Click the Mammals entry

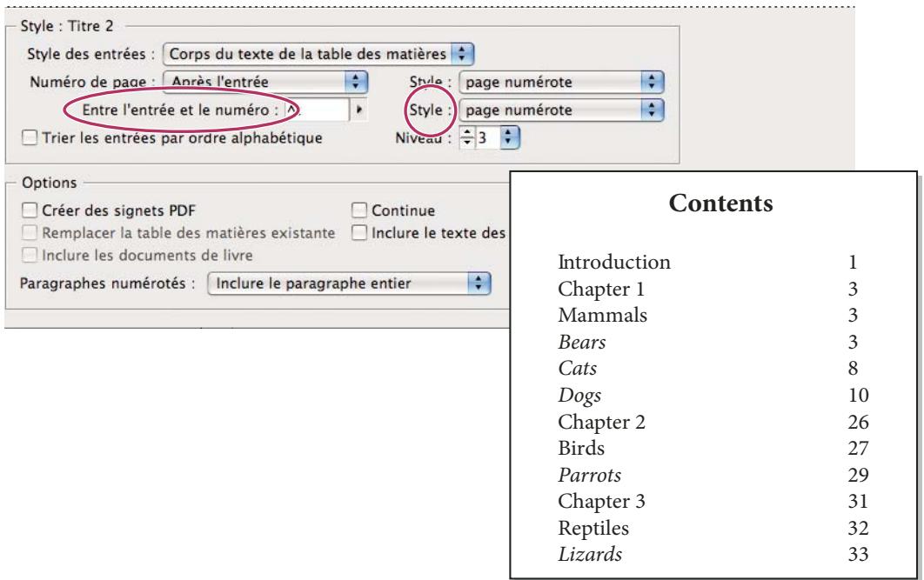(x=602, y=315)
